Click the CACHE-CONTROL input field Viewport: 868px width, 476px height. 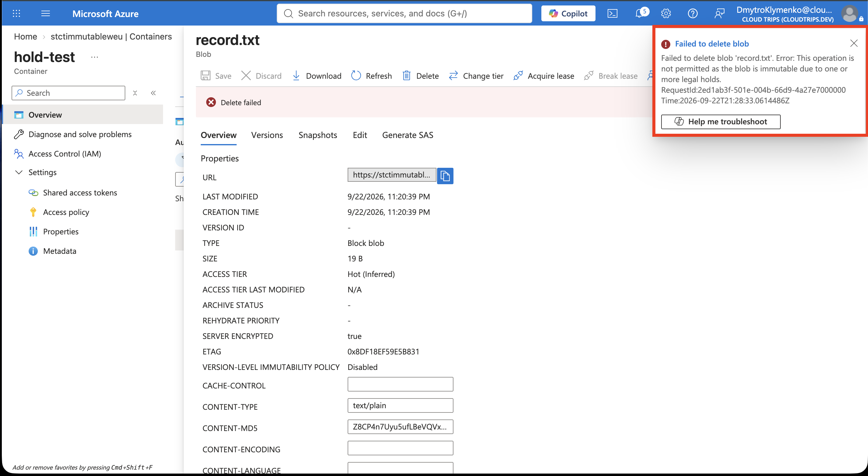(400, 385)
